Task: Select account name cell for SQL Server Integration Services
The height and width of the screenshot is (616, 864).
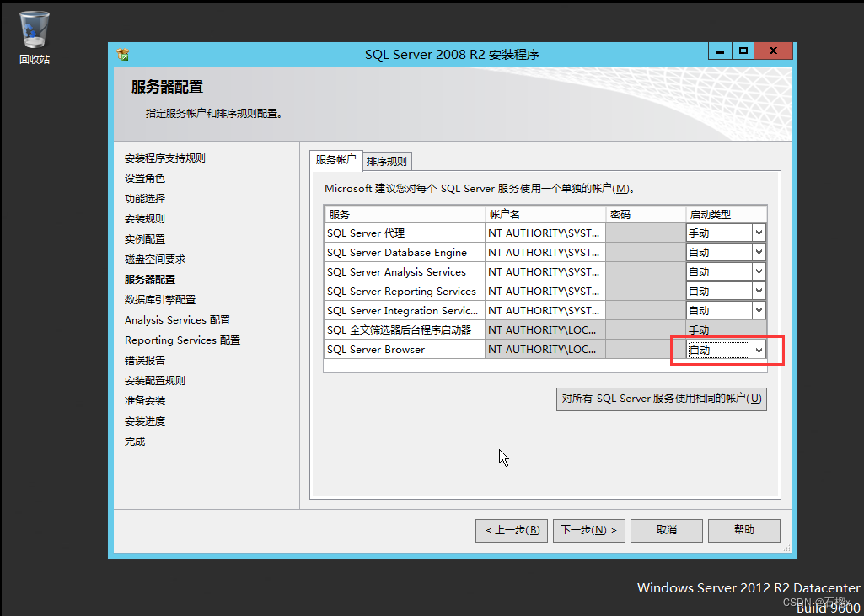Action: click(545, 310)
